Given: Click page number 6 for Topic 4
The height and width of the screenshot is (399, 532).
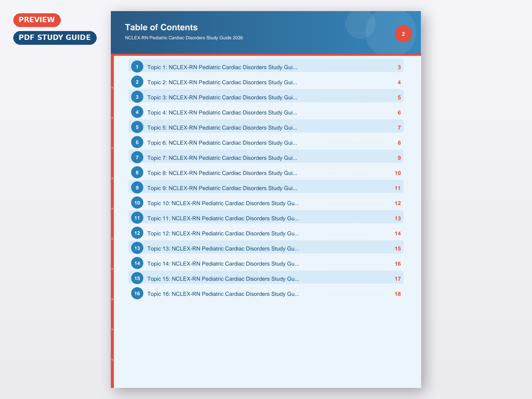Looking at the screenshot, I should 399,113.
